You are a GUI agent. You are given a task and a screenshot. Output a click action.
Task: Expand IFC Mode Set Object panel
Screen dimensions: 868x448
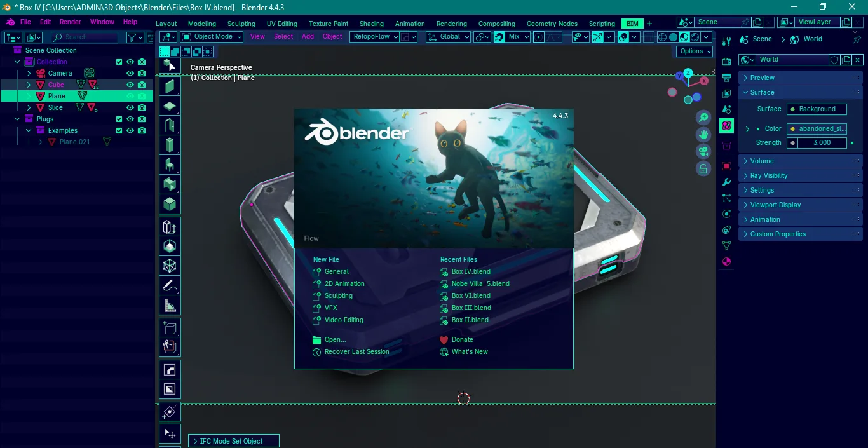pyautogui.click(x=234, y=441)
